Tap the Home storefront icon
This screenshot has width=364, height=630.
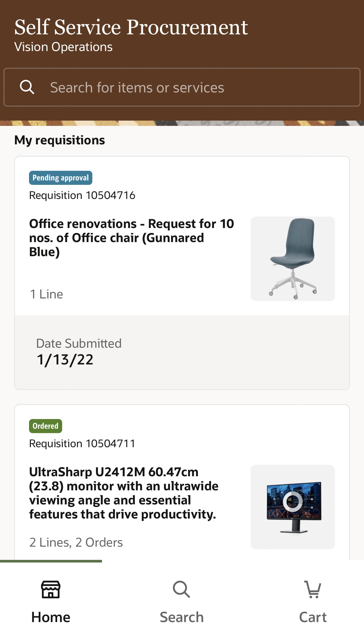51,589
